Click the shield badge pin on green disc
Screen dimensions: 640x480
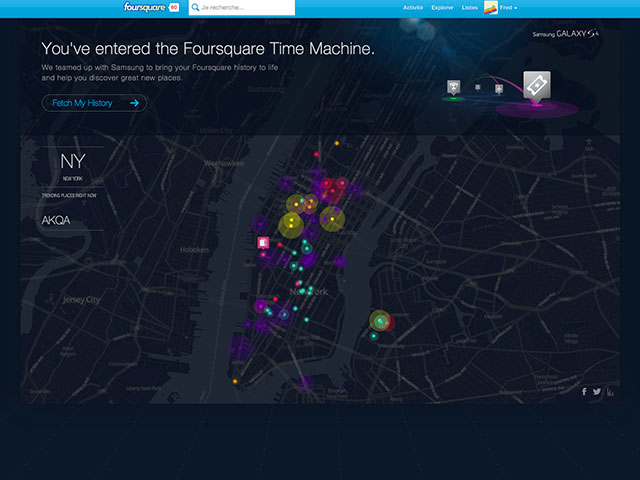click(453, 87)
